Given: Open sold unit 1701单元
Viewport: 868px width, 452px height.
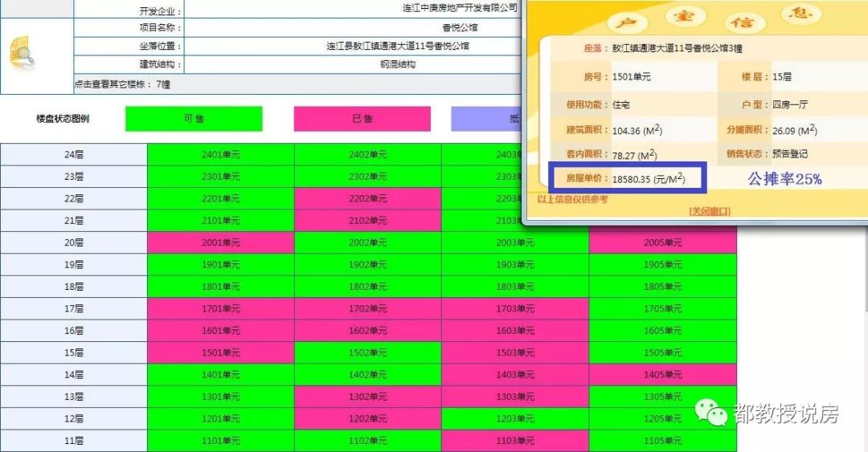Looking at the screenshot, I should point(221,309).
